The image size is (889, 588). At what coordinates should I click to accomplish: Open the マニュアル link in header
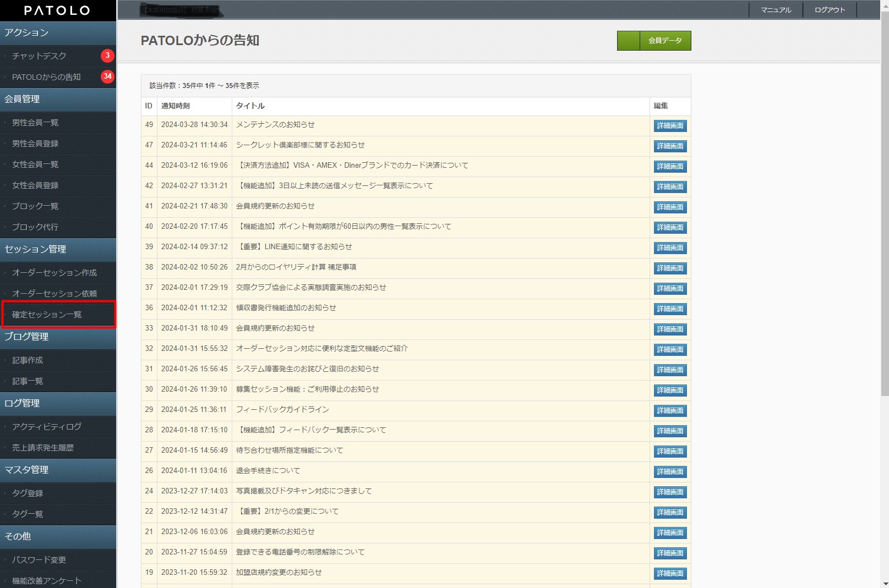click(x=776, y=10)
